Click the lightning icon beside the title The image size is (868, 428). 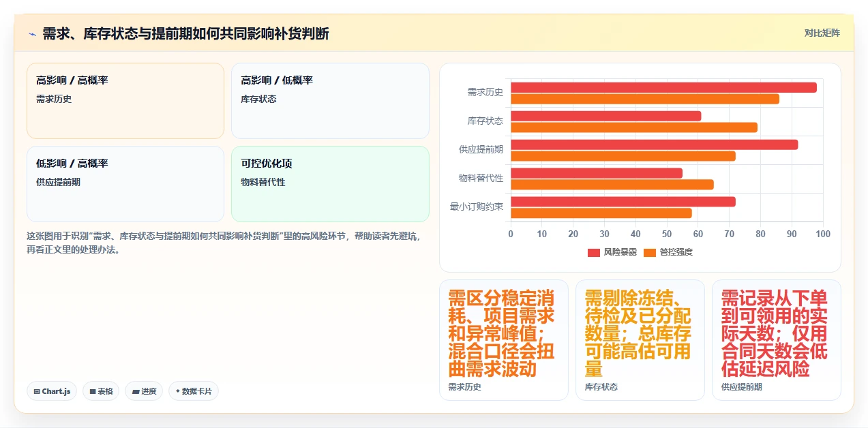coord(32,34)
